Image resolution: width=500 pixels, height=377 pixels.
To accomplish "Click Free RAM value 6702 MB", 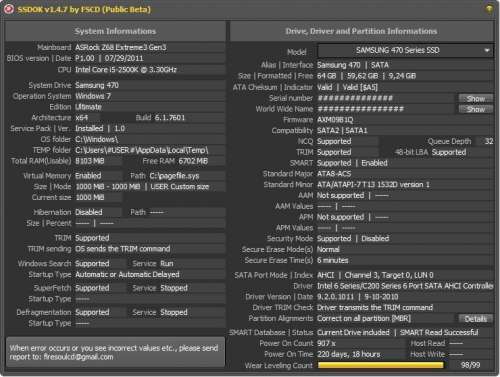I will [193, 161].
